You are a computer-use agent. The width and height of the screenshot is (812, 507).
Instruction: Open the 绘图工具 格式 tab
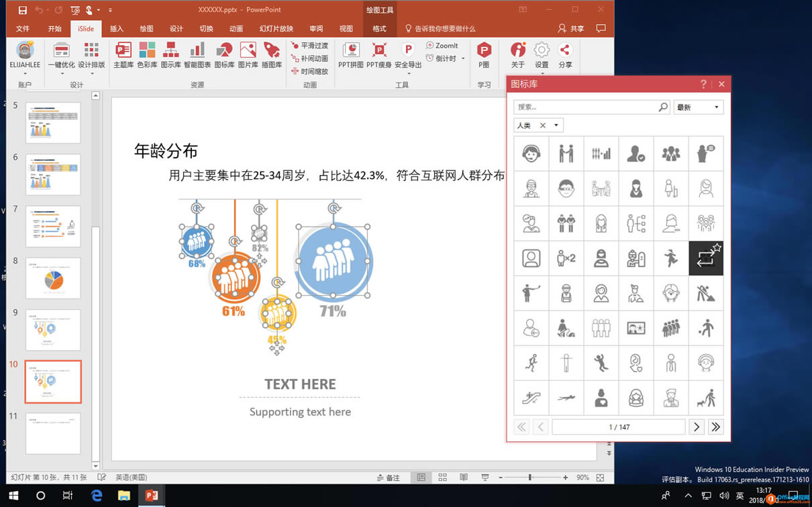point(379,29)
